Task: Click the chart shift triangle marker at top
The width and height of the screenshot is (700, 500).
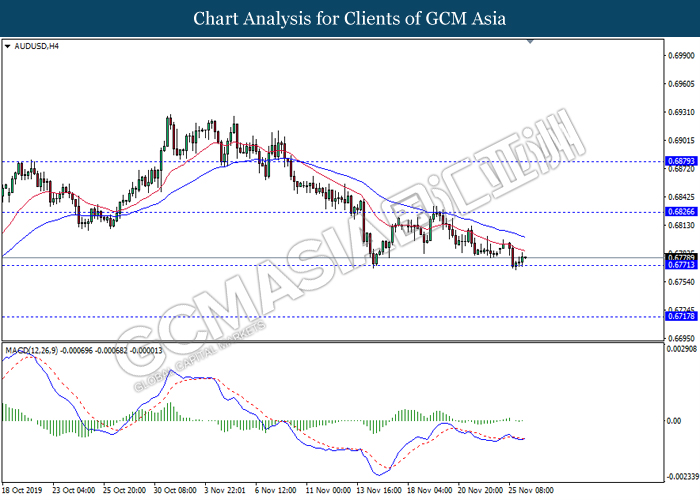Action: (530, 41)
